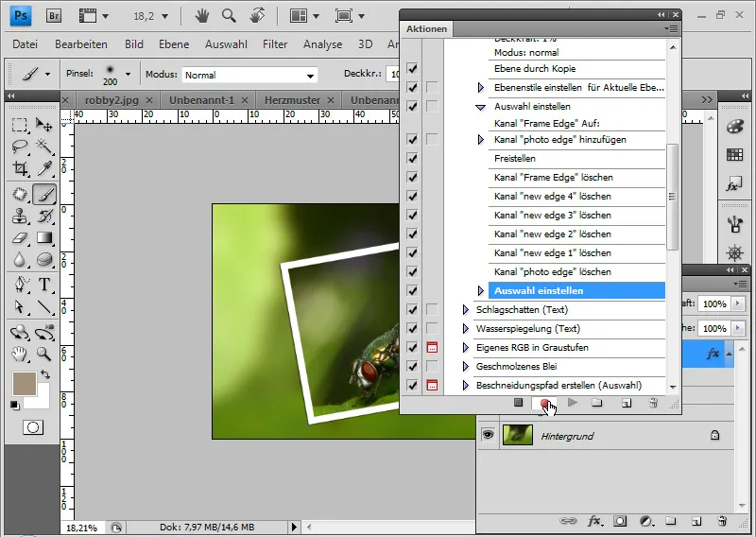Screen dimensions: 756x537
Task: Select the Gradient tool
Action: [x=43, y=238]
